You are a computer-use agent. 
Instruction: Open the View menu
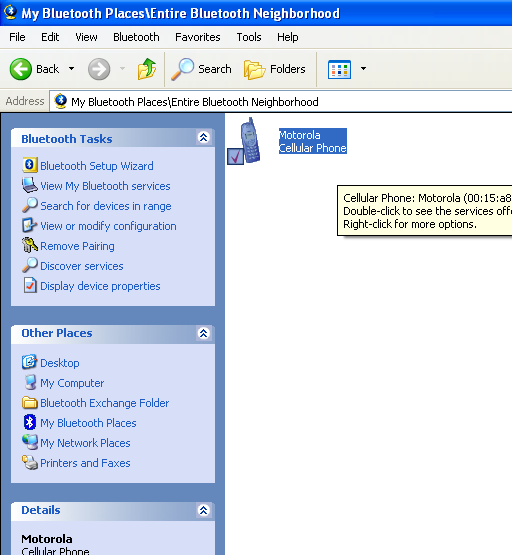86,37
